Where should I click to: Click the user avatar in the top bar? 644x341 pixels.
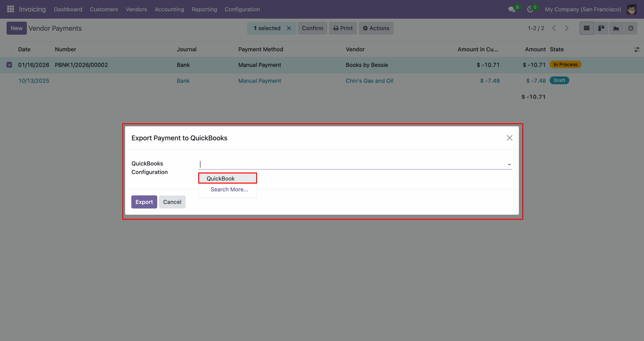(x=632, y=9)
